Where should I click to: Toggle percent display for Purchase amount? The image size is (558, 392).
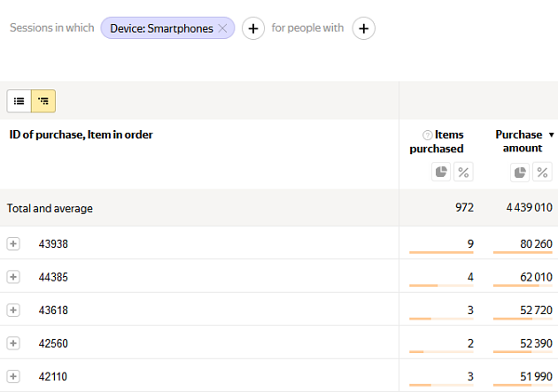pyautogui.click(x=542, y=172)
